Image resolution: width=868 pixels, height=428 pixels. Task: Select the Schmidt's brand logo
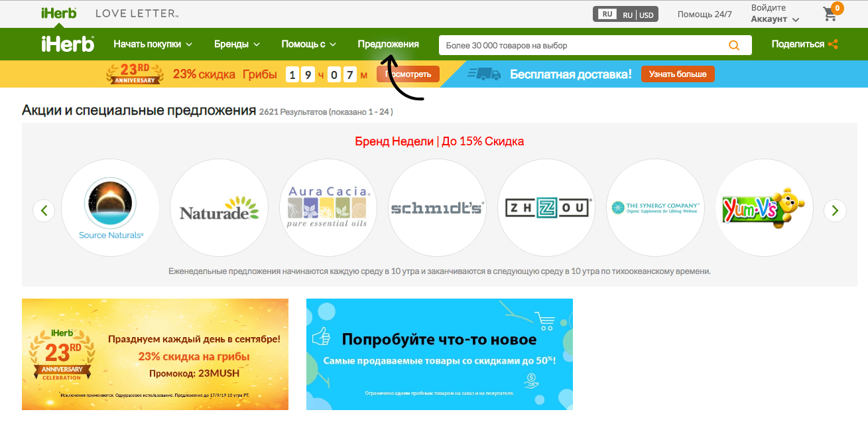pyautogui.click(x=437, y=208)
